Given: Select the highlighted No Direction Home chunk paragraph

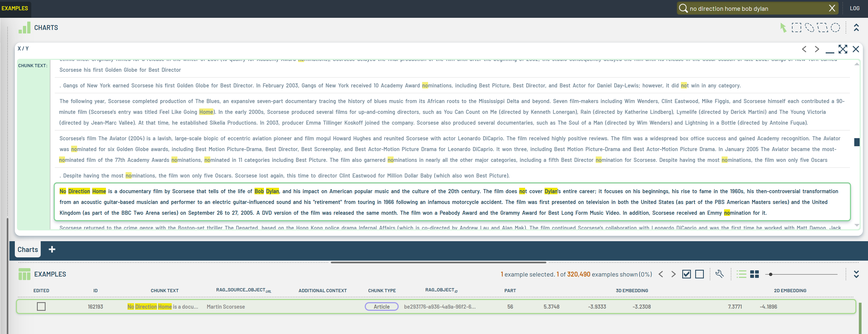Looking at the screenshot, I should (x=452, y=202).
